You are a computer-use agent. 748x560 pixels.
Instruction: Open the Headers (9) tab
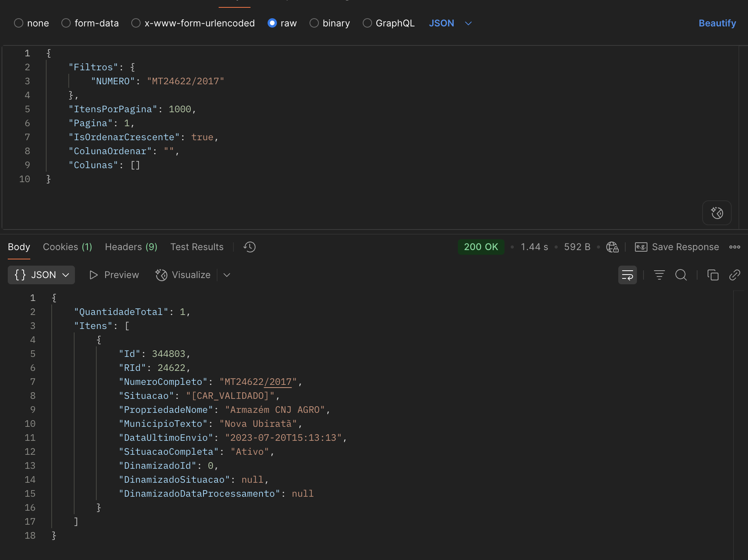pyautogui.click(x=131, y=247)
